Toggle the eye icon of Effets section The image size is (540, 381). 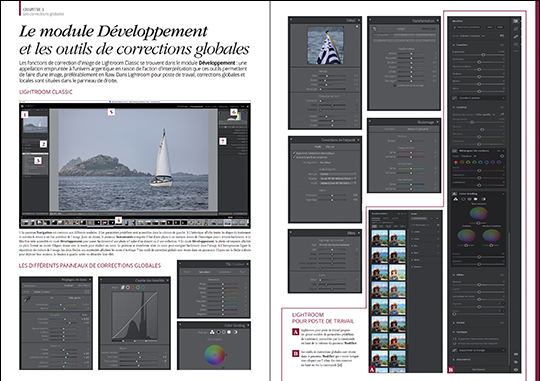click(x=502, y=275)
